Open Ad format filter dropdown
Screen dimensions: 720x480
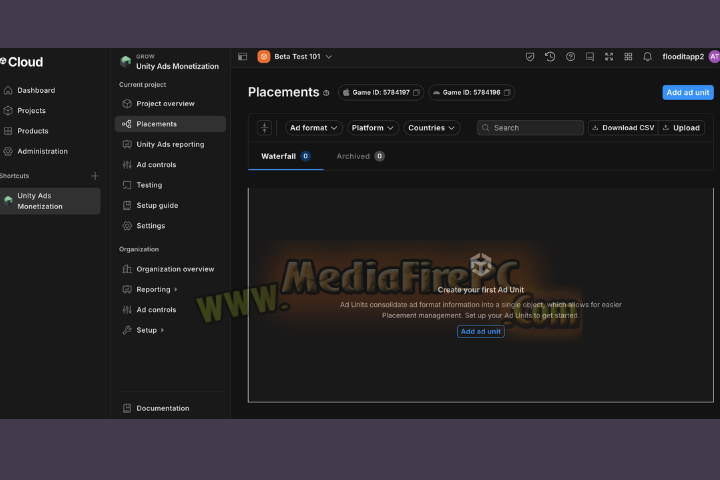(x=314, y=128)
